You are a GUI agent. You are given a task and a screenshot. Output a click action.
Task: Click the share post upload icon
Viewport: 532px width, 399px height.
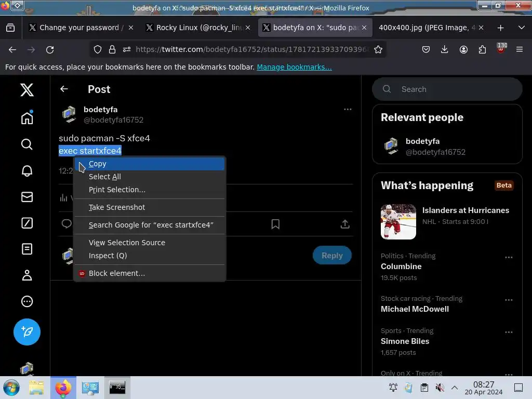pyautogui.click(x=345, y=224)
